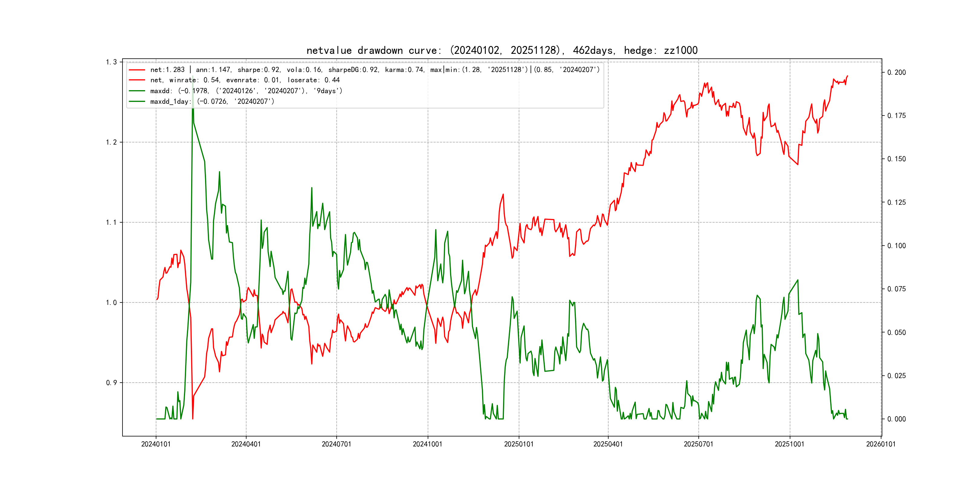Image resolution: width=980 pixels, height=490 pixels.
Task: Click the 20240101 x-axis date label
Action: pyautogui.click(x=155, y=444)
